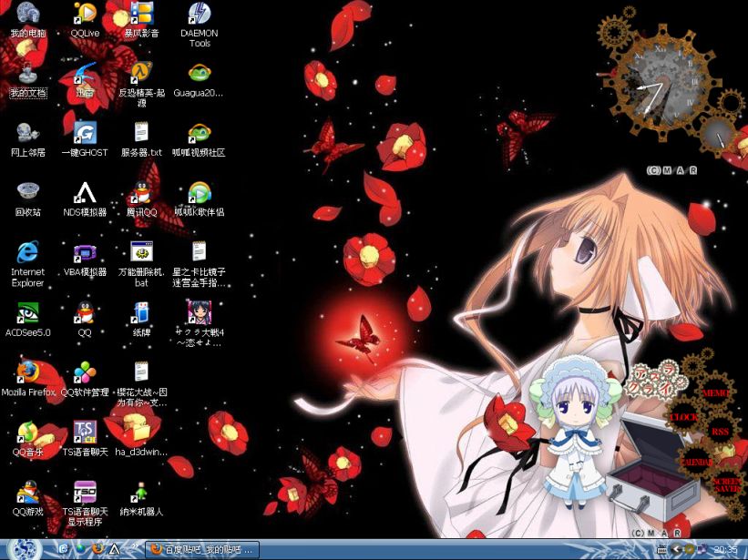Launch 一键GHOST shortcut
Screen dimensions: 748x560
(85, 139)
